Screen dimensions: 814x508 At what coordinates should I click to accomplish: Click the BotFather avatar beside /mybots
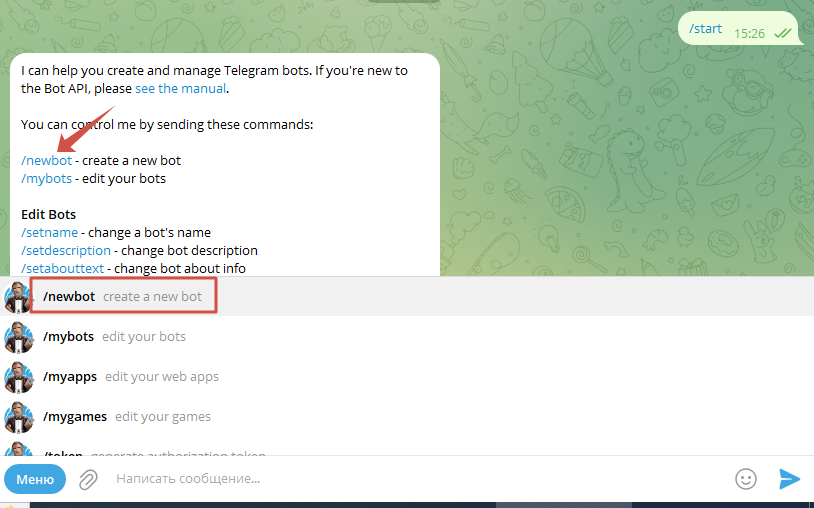click(x=19, y=337)
